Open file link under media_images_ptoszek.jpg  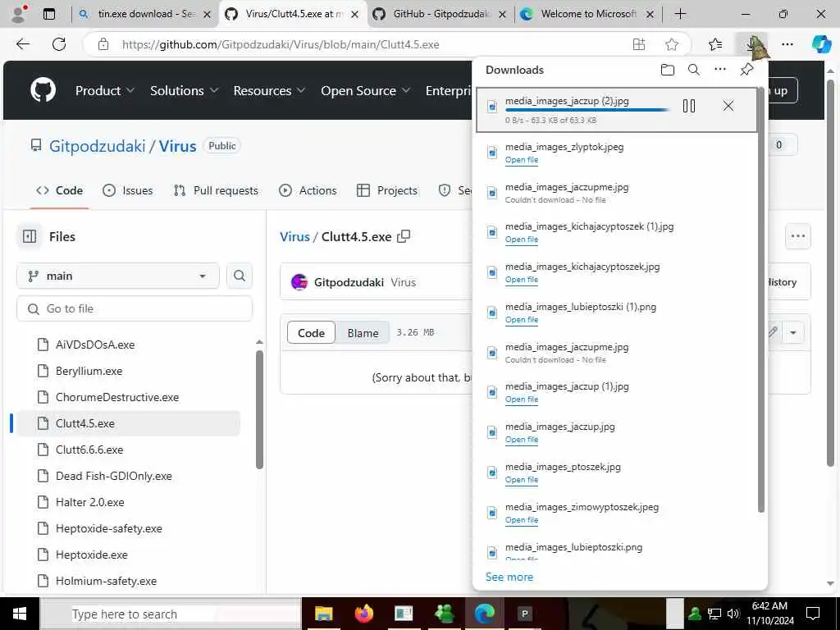tap(521, 479)
